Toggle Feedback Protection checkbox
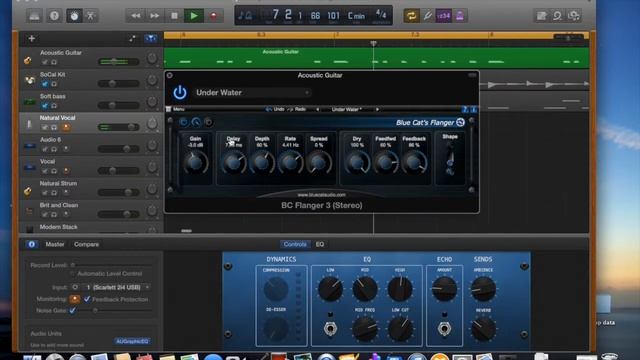 click(87, 299)
